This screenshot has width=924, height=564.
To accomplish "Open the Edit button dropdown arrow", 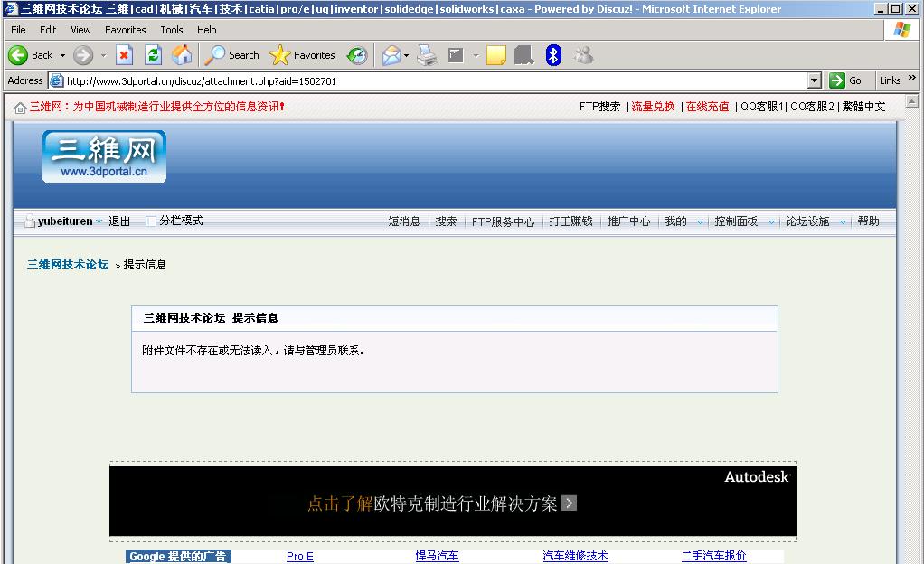I will pyautogui.click(x=476, y=55).
